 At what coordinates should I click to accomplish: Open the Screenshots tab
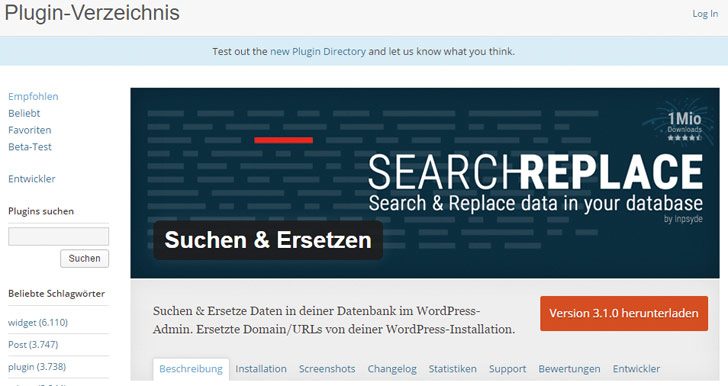327,369
